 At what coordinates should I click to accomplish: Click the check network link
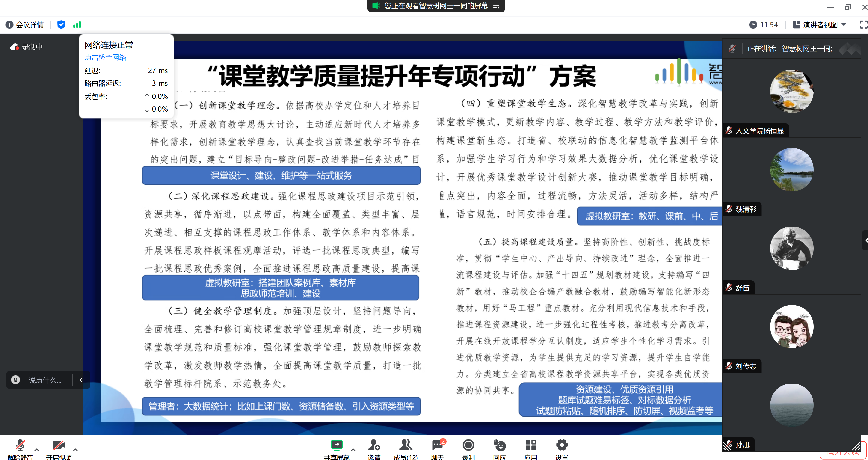[x=105, y=57]
